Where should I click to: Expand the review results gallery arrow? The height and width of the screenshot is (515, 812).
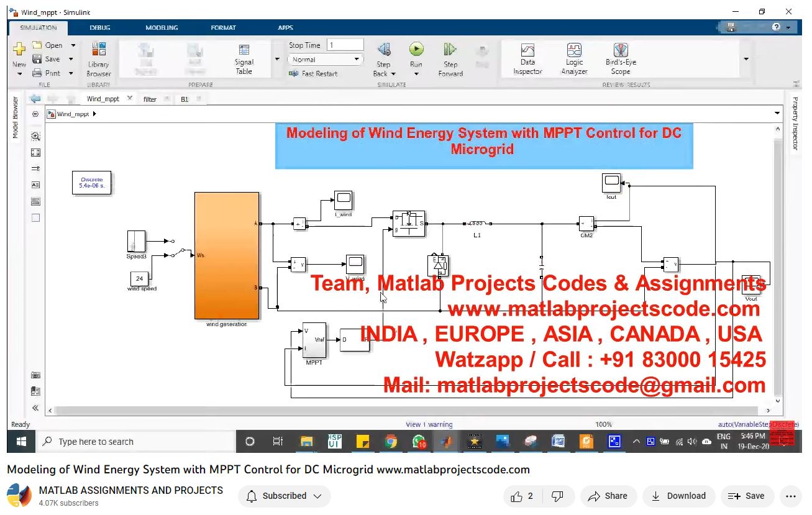tap(746, 59)
